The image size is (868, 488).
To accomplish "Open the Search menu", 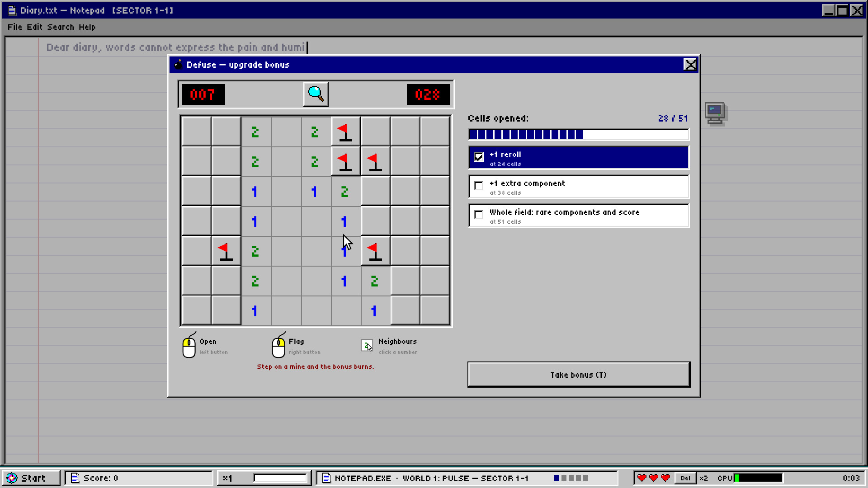I will click(61, 27).
